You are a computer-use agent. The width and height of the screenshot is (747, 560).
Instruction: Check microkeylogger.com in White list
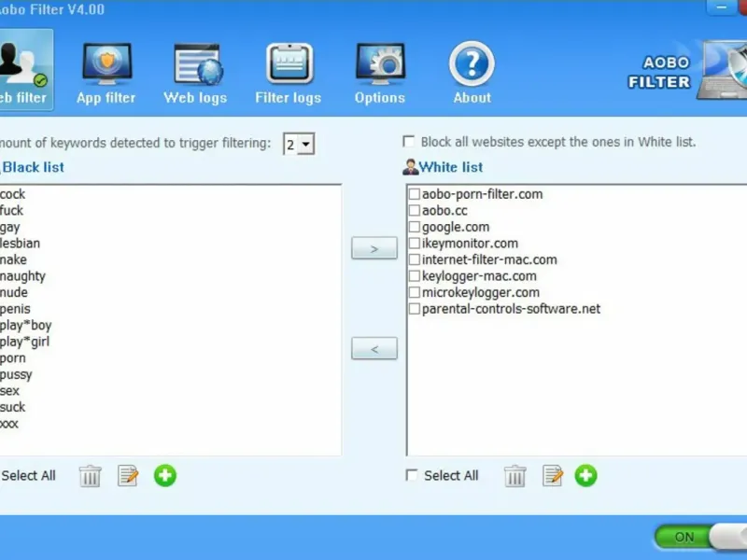click(x=415, y=292)
